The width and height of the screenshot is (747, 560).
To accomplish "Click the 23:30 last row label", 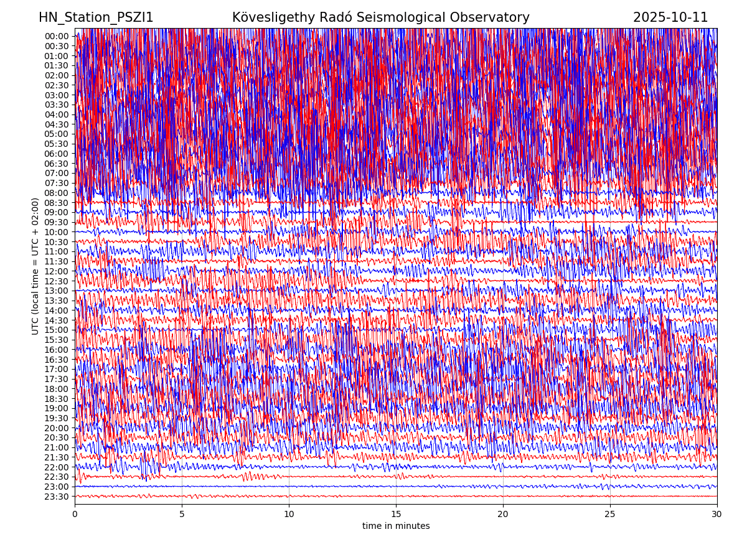I will coord(57,497).
